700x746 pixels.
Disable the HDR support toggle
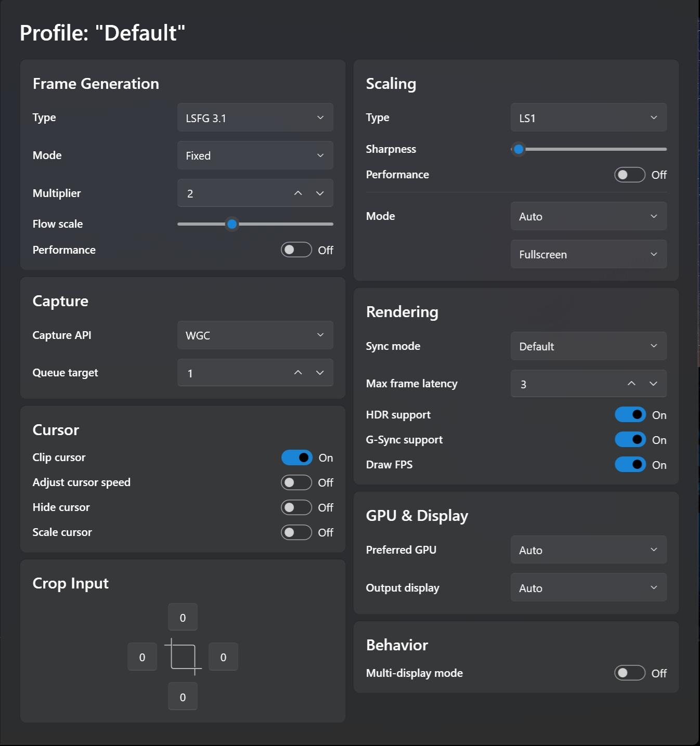630,415
